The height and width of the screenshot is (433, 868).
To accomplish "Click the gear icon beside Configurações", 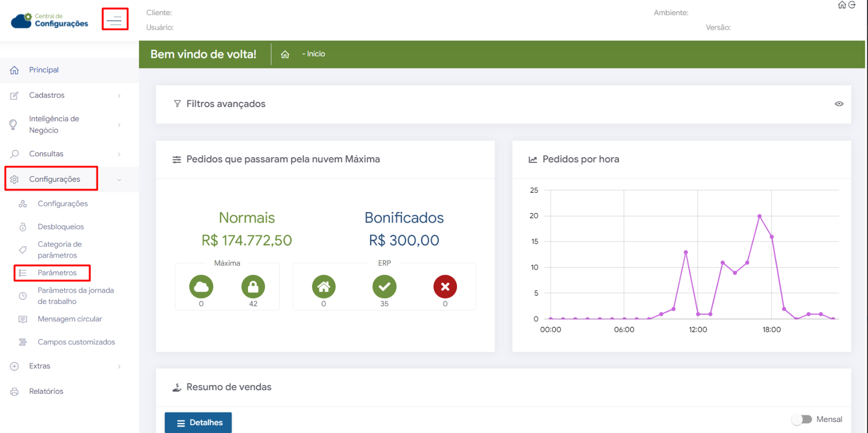I will (x=15, y=179).
